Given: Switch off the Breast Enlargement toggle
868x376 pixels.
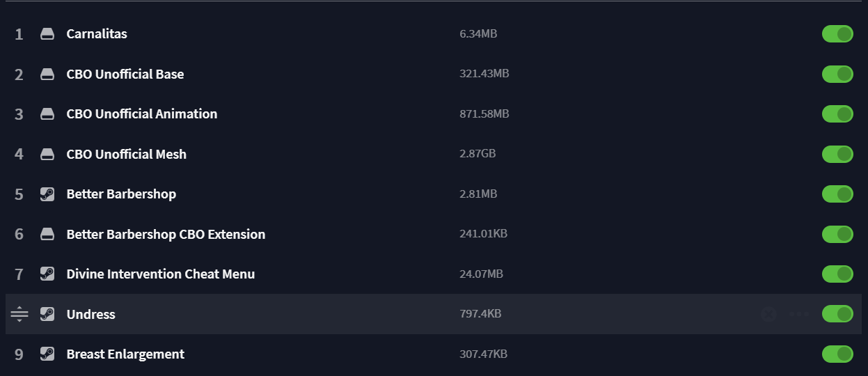Looking at the screenshot, I should point(837,354).
